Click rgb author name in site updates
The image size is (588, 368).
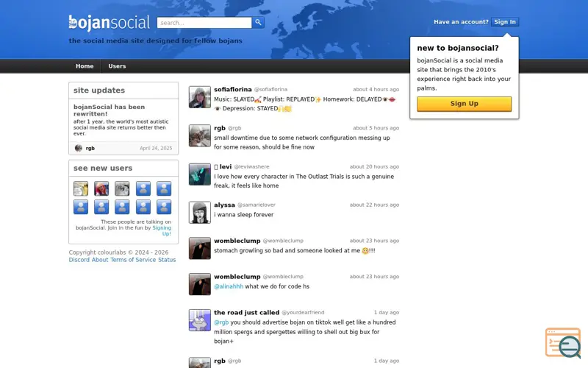click(90, 149)
